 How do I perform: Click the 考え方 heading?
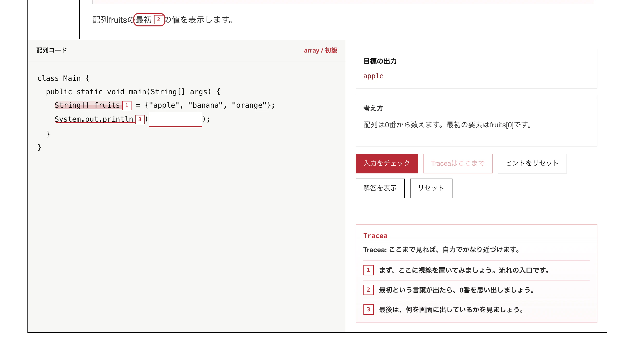373,108
